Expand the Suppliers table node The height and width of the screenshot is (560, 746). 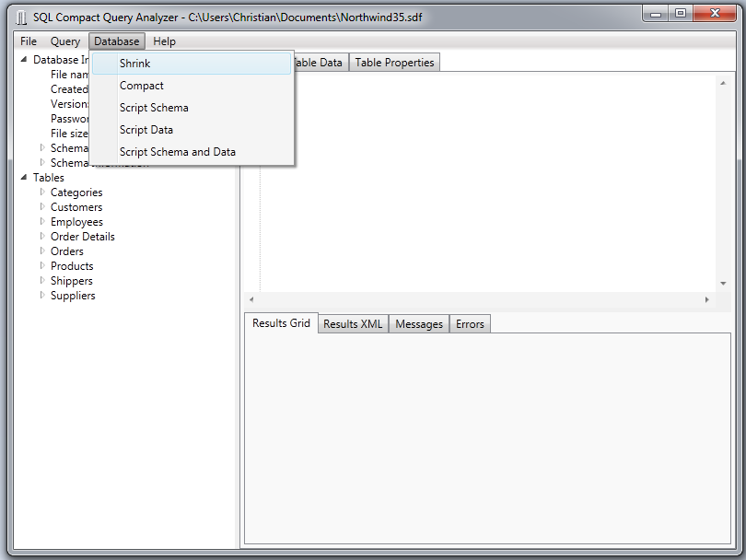pyautogui.click(x=42, y=295)
